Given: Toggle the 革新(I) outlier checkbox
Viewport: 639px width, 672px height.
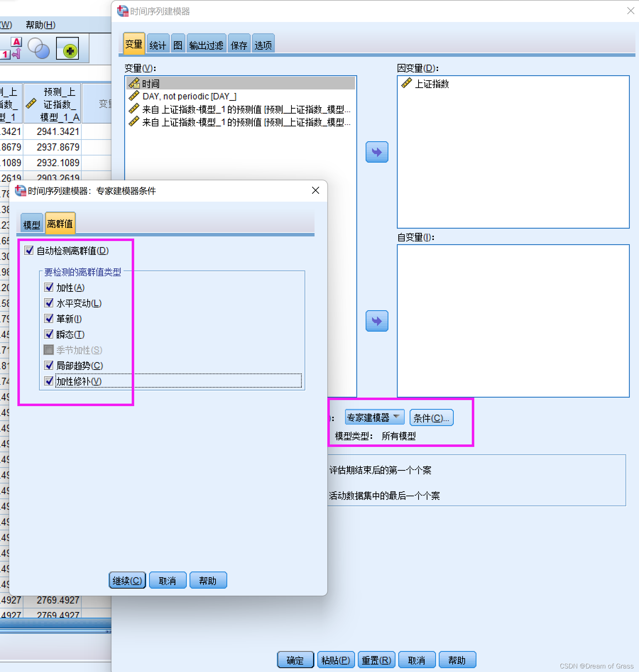Looking at the screenshot, I should point(49,319).
